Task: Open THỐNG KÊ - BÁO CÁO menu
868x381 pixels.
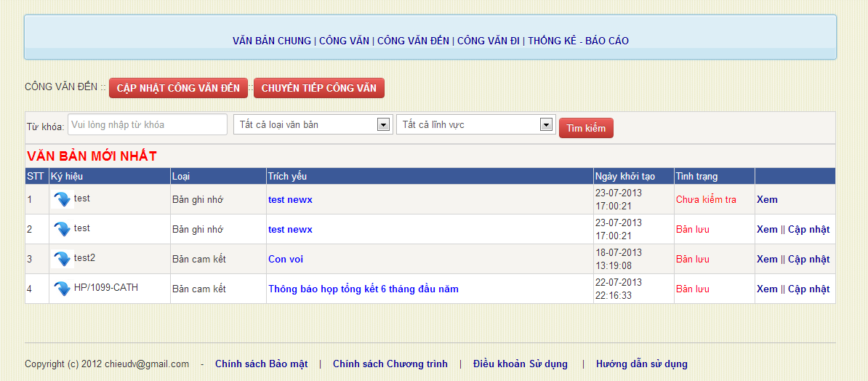Action: [578, 41]
